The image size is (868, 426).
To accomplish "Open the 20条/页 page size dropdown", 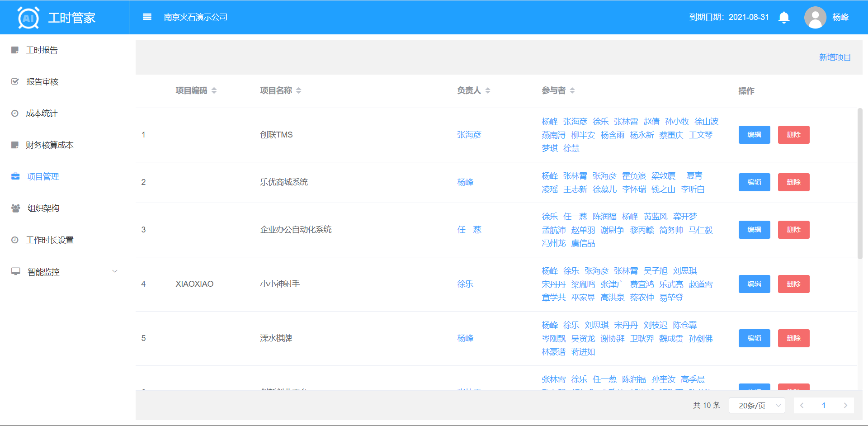I will pyautogui.click(x=756, y=405).
